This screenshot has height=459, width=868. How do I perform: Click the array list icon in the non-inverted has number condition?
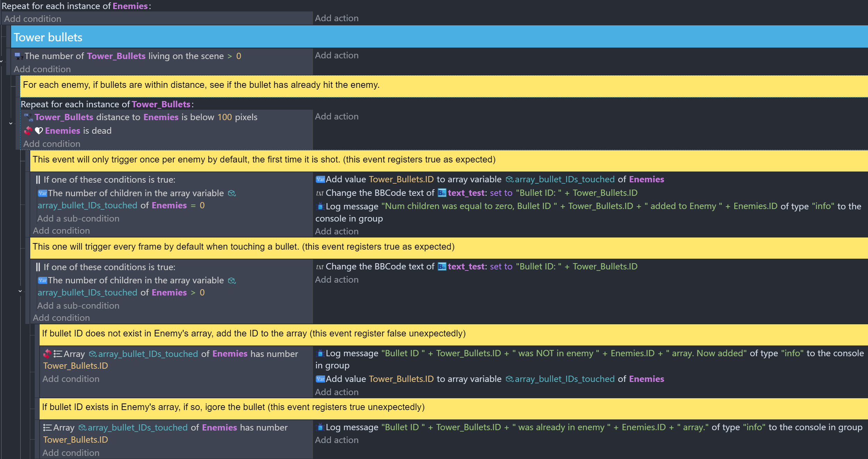point(47,428)
